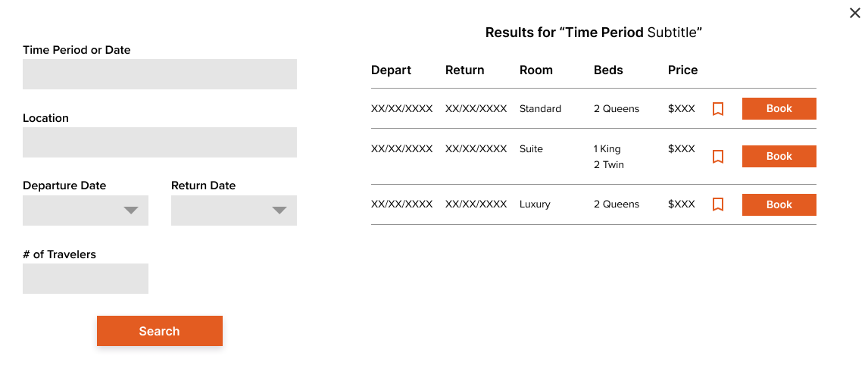Select the Room column header
The image size is (868, 368).
[535, 70]
